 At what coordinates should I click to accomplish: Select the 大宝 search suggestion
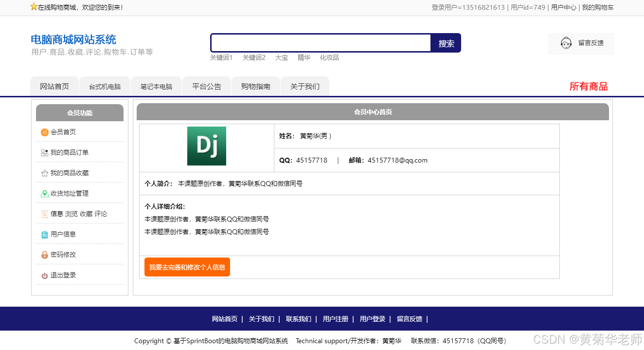(x=282, y=57)
